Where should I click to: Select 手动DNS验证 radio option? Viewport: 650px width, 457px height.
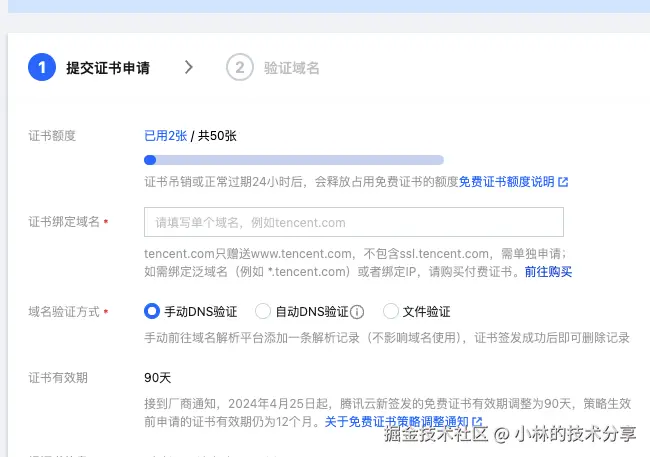pyautogui.click(x=152, y=311)
